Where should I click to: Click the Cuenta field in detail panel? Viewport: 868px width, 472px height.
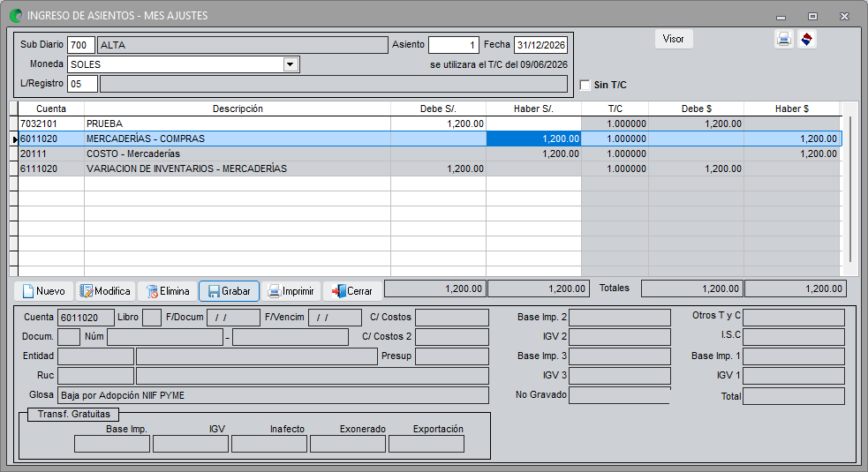(x=86, y=318)
